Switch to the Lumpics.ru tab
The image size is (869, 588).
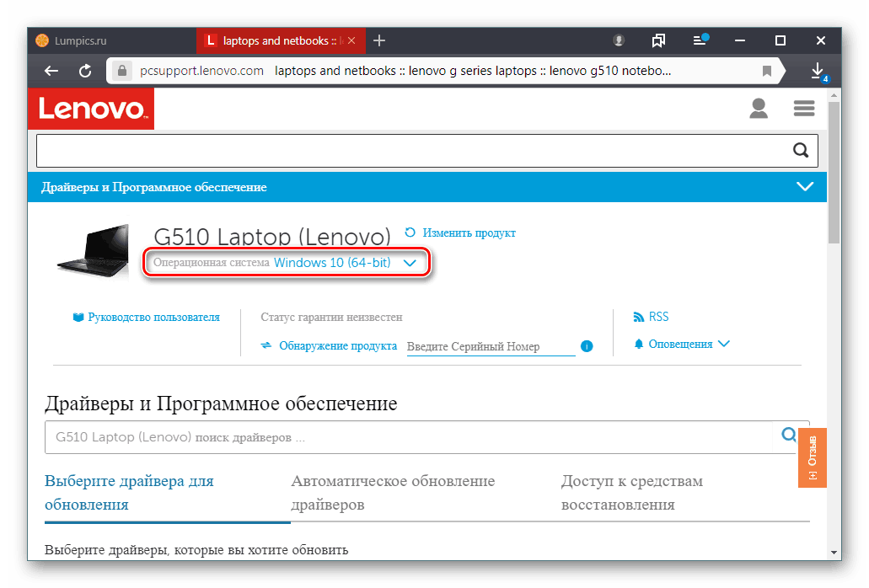coord(112,40)
